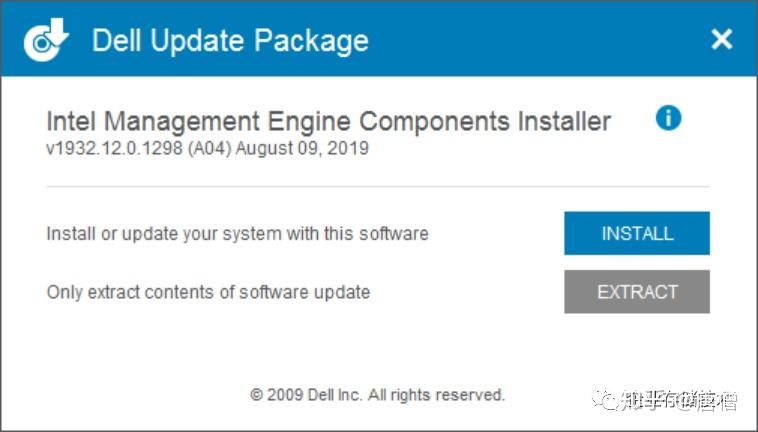This screenshot has width=758, height=432.
Task: Click the August 09, 2019 release date
Action: 302,149
